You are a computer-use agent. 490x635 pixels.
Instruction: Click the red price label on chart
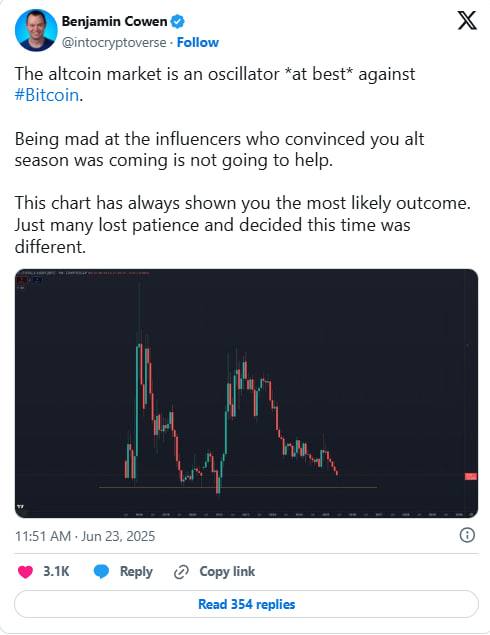471,476
